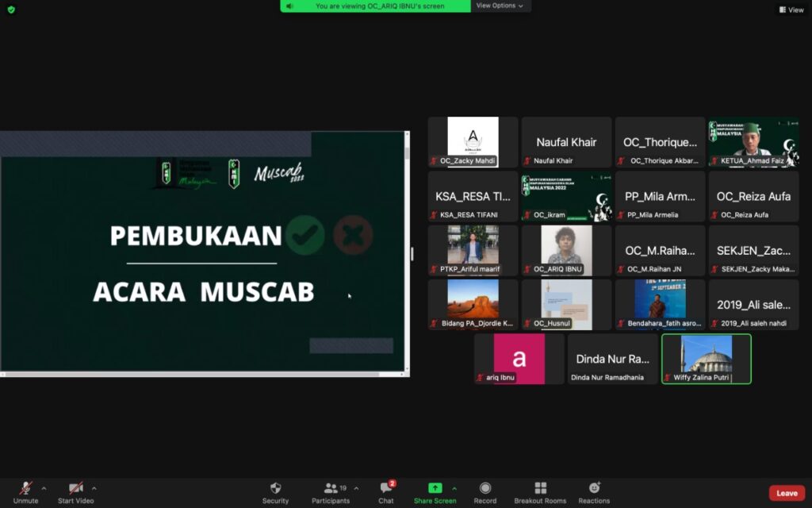Image resolution: width=812 pixels, height=508 pixels.
Task: Leave the meeting
Action: click(787, 493)
